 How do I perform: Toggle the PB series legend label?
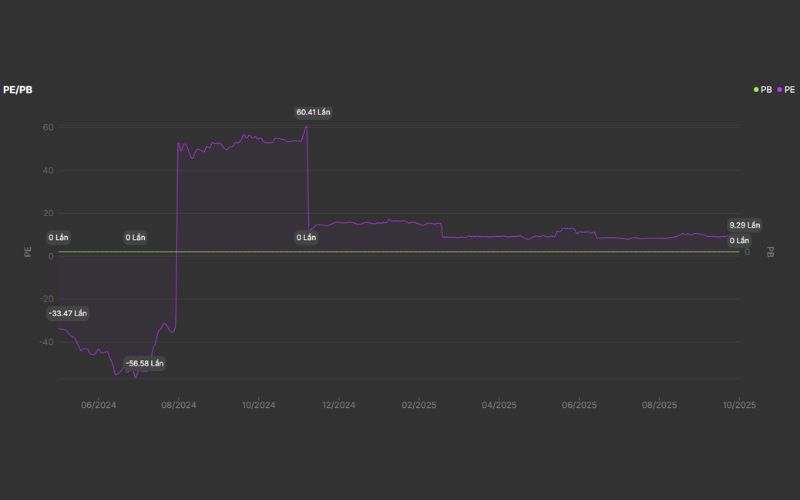coord(766,90)
